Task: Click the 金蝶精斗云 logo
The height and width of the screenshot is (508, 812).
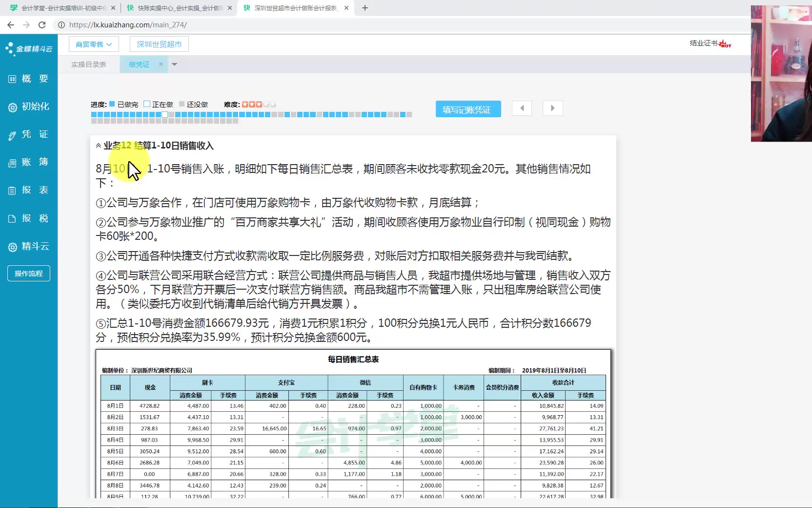Action: pos(28,48)
